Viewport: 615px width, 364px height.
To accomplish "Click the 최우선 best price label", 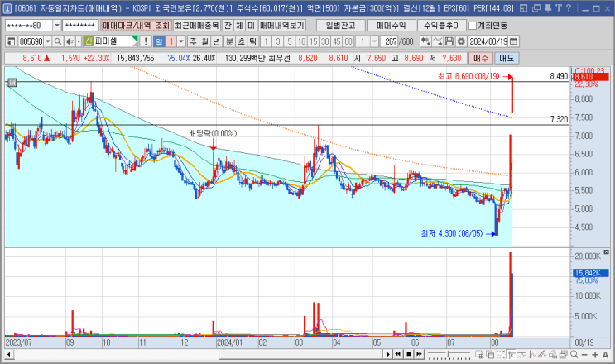I will 279,58.
